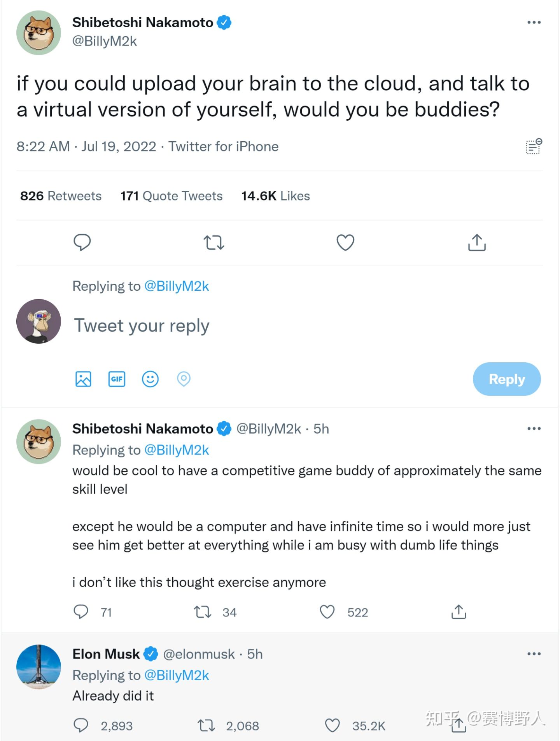560x741 pixels.
Task: View the 826 Retweets list
Action: (61, 196)
